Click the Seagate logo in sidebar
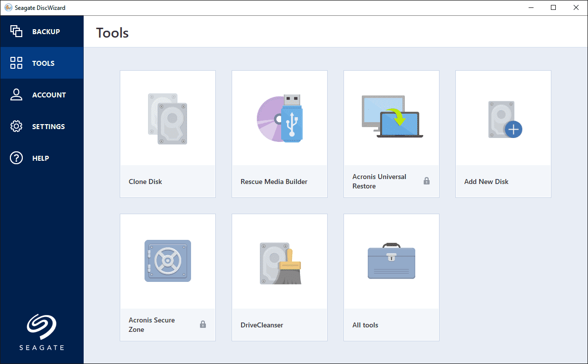588x364 pixels. (x=42, y=332)
